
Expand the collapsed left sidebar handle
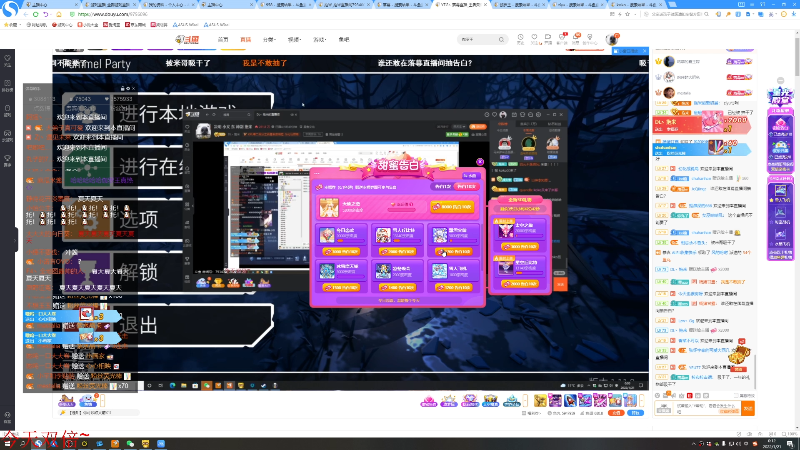click(16, 239)
